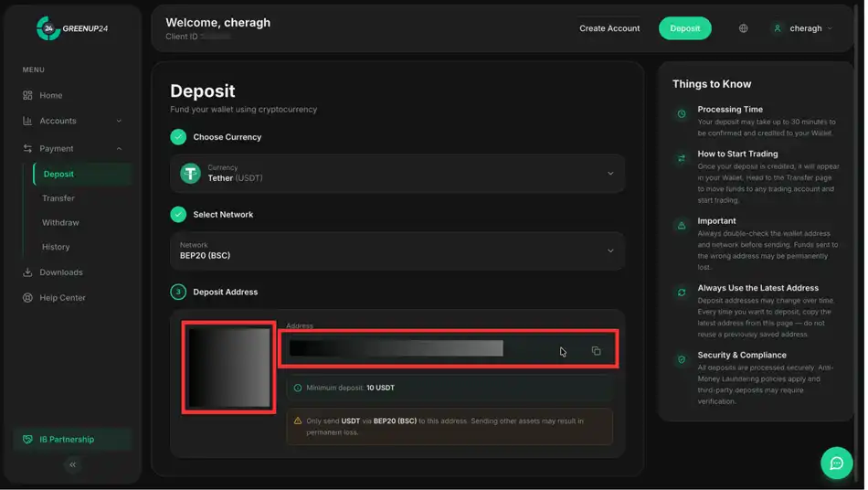Click the GreenUp24 logo
This screenshot has width=868, height=490.
click(x=72, y=28)
